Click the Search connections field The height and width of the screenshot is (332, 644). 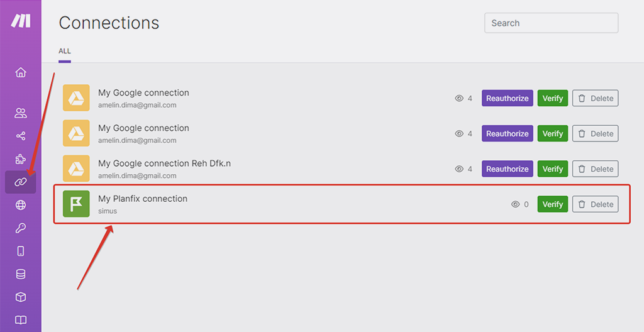(x=551, y=23)
